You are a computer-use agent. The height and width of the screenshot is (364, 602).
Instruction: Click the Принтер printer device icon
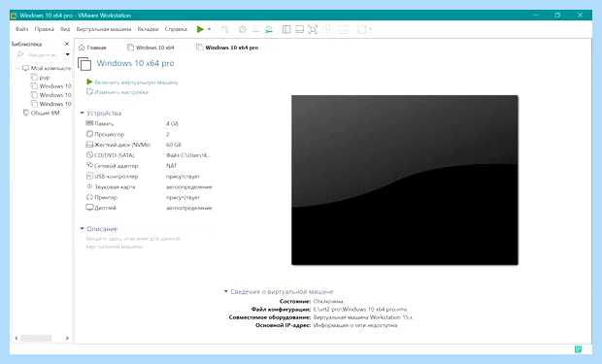(x=89, y=197)
